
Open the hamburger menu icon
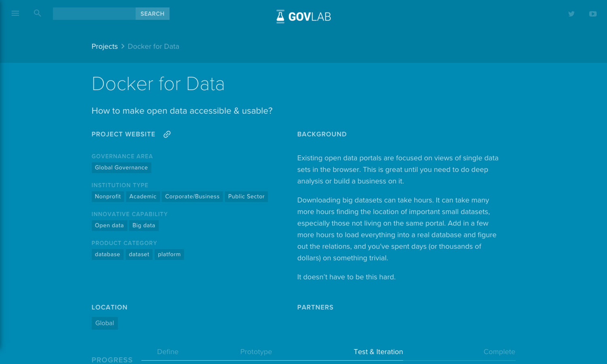pos(15,13)
